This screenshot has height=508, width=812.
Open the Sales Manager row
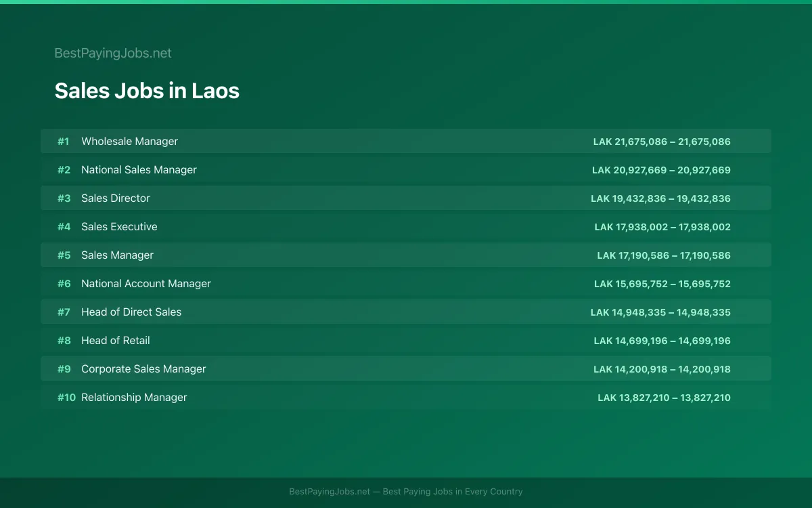pyautogui.click(x=406, y=255)
